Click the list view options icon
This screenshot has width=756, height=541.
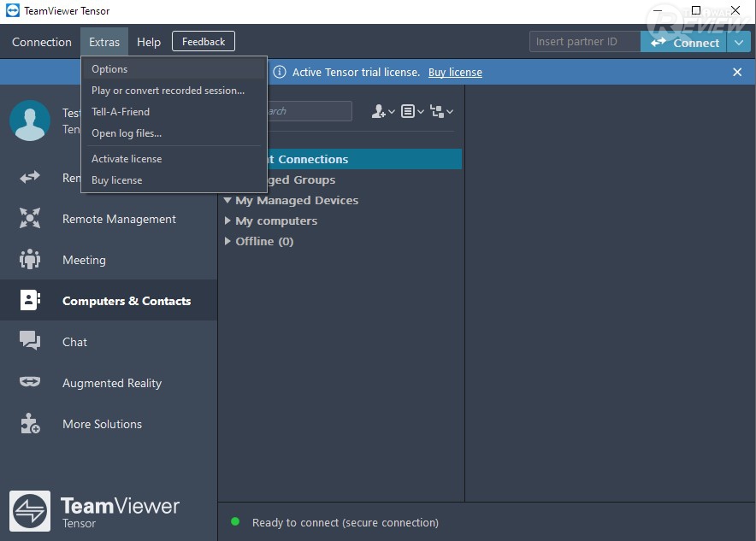tap(408, 112)
